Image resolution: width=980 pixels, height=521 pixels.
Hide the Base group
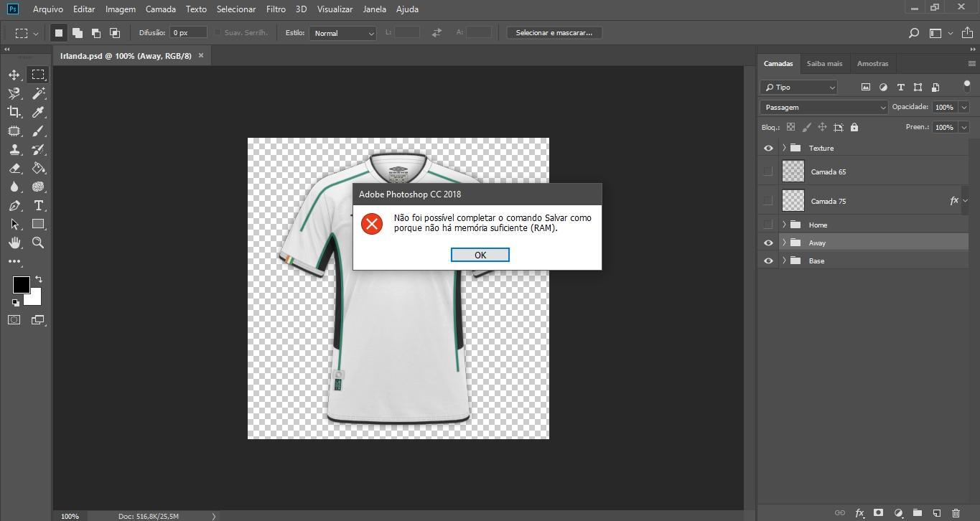(x=768, y=260)
